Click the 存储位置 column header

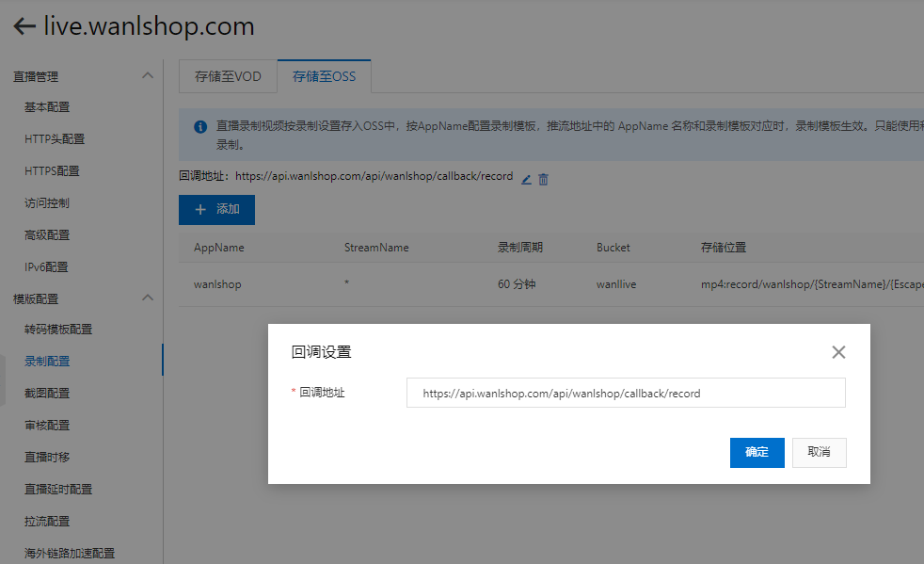click(x=724, y=248)
